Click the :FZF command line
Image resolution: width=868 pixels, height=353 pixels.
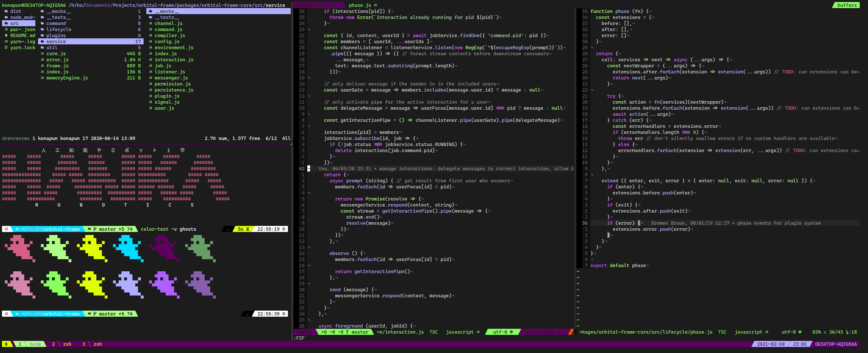(299, 338)
